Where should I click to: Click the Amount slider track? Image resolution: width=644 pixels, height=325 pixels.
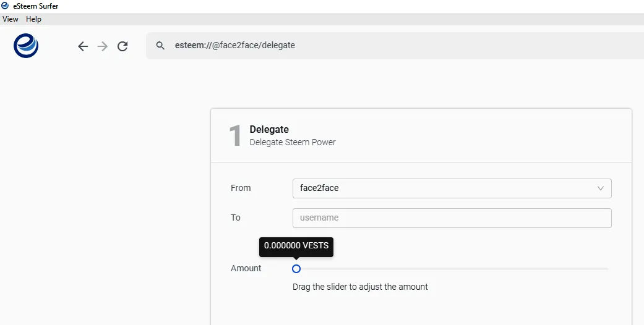(x=452, y=269)
